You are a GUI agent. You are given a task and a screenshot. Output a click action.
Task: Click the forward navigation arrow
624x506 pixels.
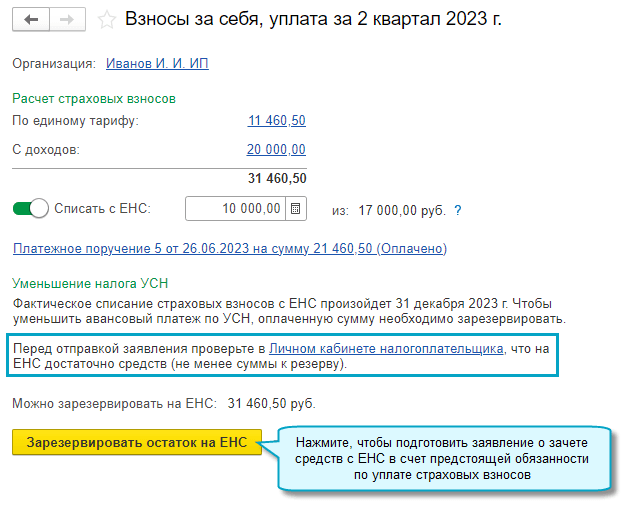(66, 20)
